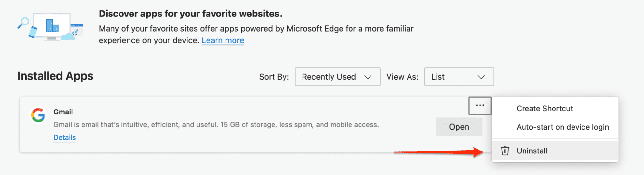Click the red arrow pointing at Uninstall

(x=438, y=152)
